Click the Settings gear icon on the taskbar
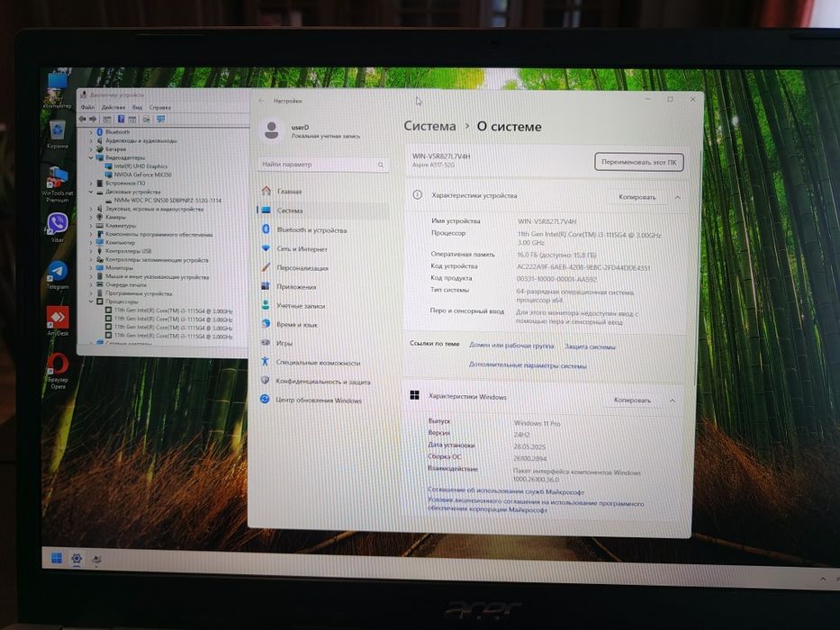 pyautogui.click(x=77, y=559)
